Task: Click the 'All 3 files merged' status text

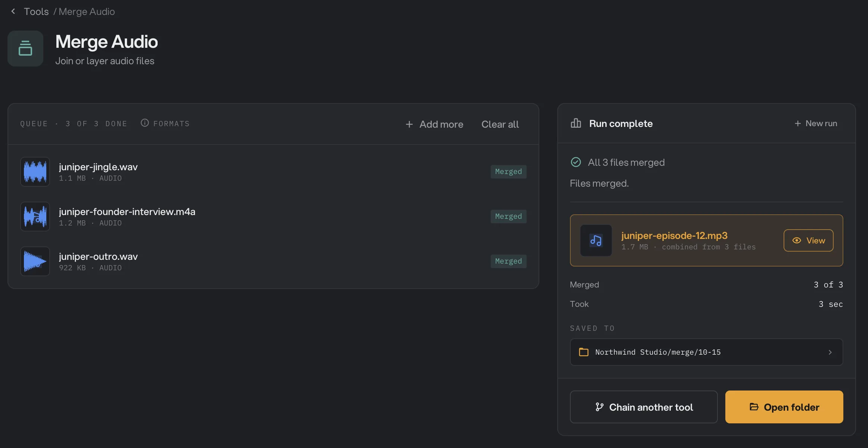Action: pos(626,162)
